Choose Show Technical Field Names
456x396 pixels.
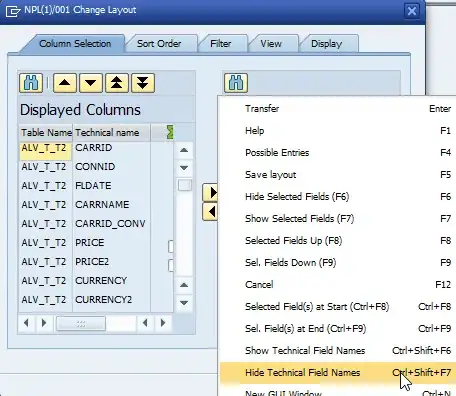pyautogui.click(x=337, y=351)
